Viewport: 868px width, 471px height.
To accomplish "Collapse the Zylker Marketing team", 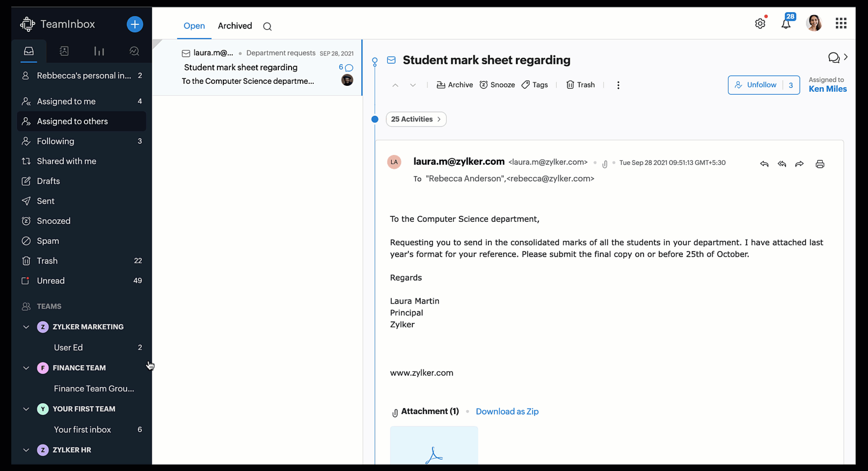I will click(26, 327).
